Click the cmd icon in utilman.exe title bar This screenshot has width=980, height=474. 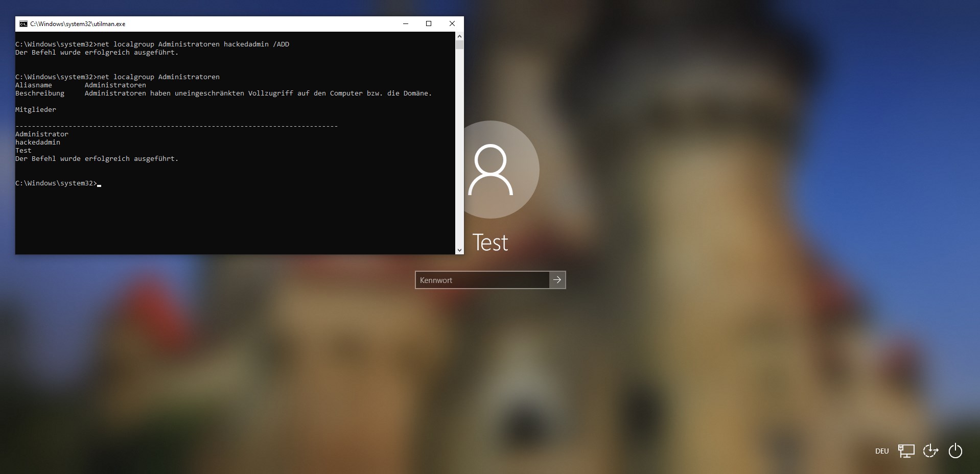click(23, 24)
